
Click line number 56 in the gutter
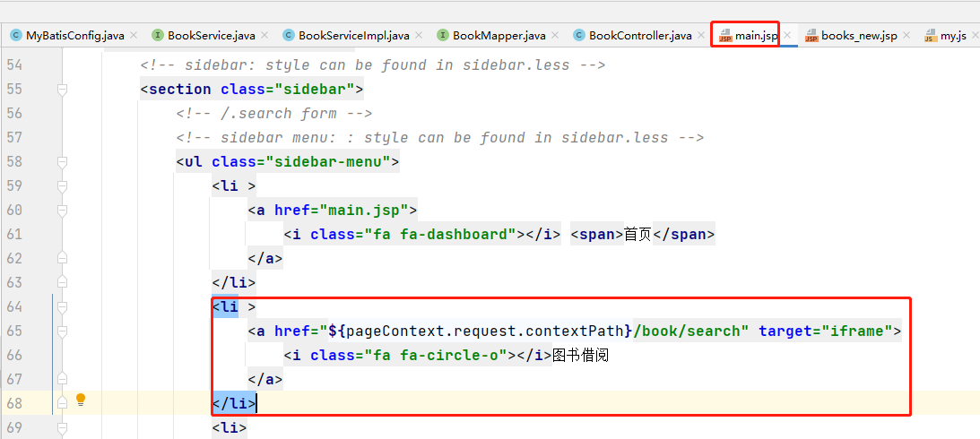[x=13, y=113]
